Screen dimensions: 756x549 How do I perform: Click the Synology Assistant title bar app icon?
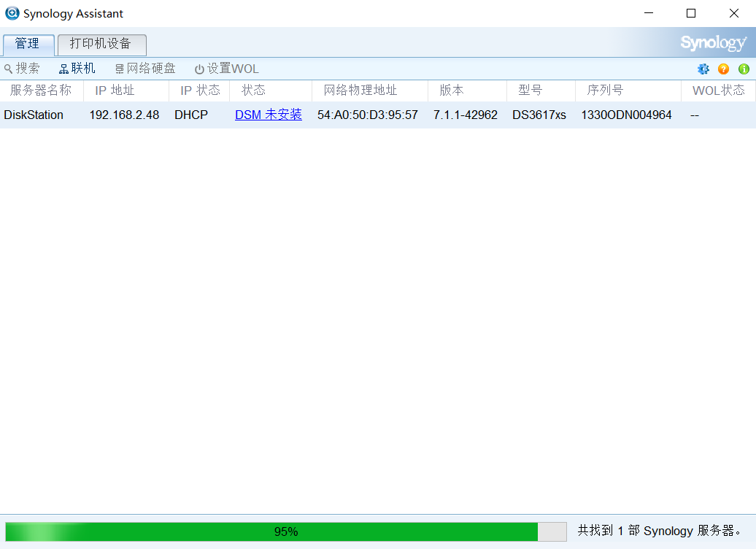tap(12, 13)
